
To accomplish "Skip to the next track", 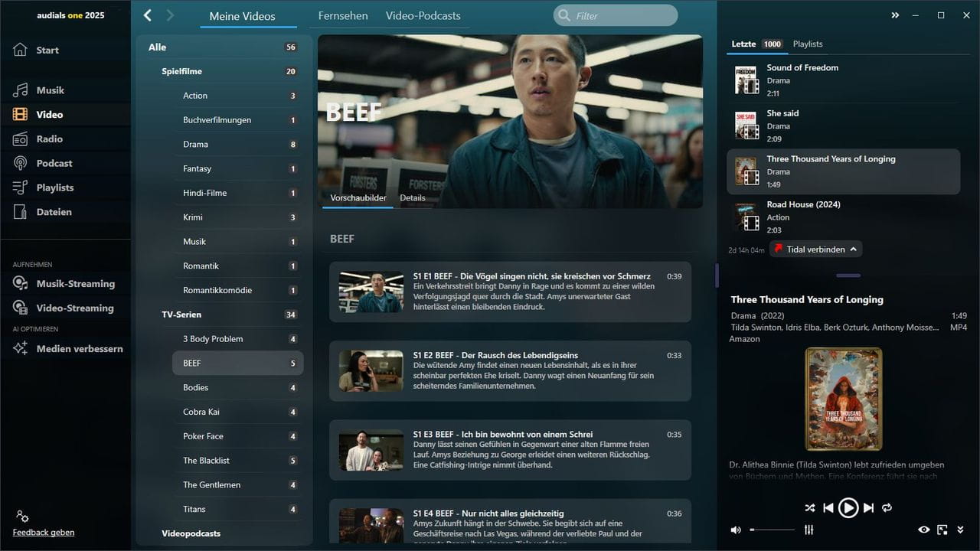I will tap(868, 507).
